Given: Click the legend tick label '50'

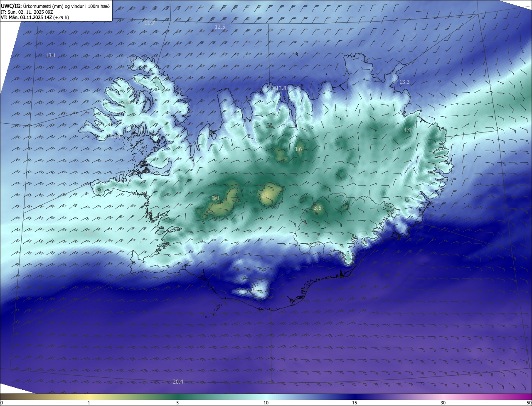Looking at the screenshot, I should pos(529,403).
